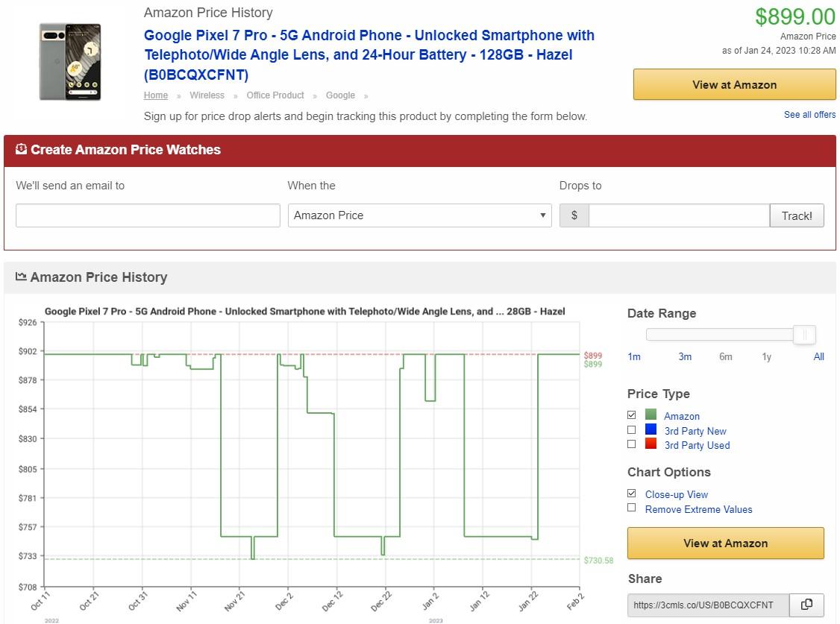Screen dimensions: 840x624
Task: Uncheck the Amazon price type checkbox
Action: (632, 415)
